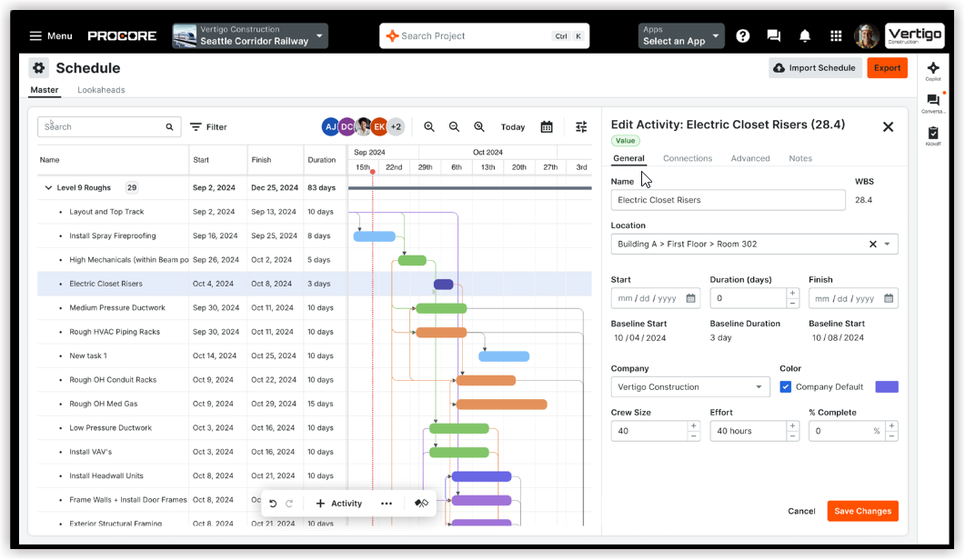Image resolution: width=965 pixels, height=560 pixels.
Task: Collapse the Level 9 Roughs group
Action: coord(48,187)
